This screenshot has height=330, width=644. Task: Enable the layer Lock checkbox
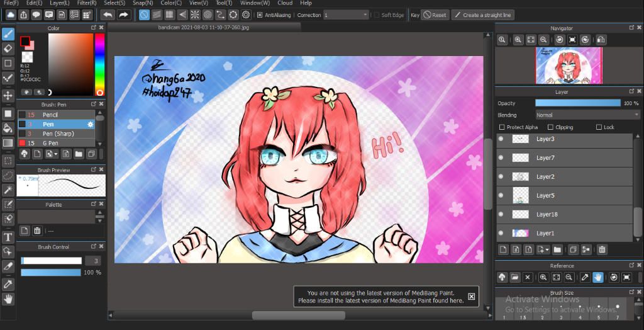(x=599, y=127)
